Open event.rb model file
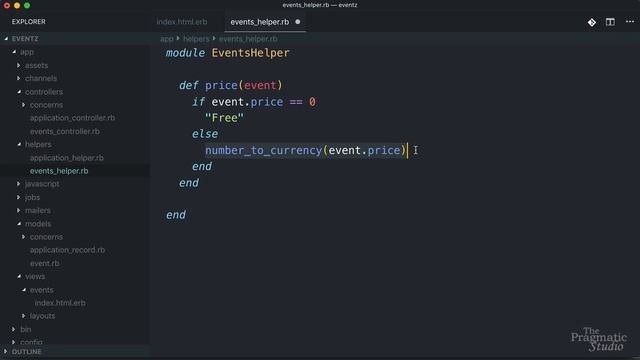Image resolution: width=640 pixels, height=360 pixels. tap(44, 263)
